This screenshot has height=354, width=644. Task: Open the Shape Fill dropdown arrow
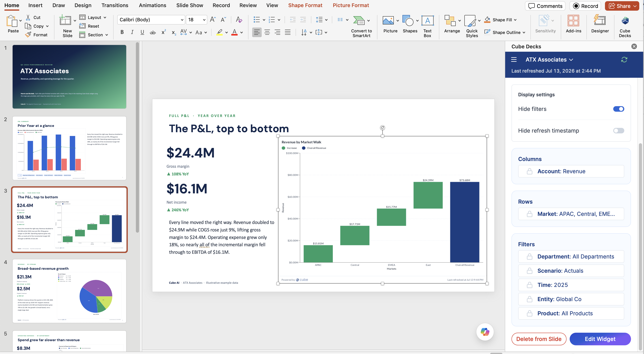515,20
